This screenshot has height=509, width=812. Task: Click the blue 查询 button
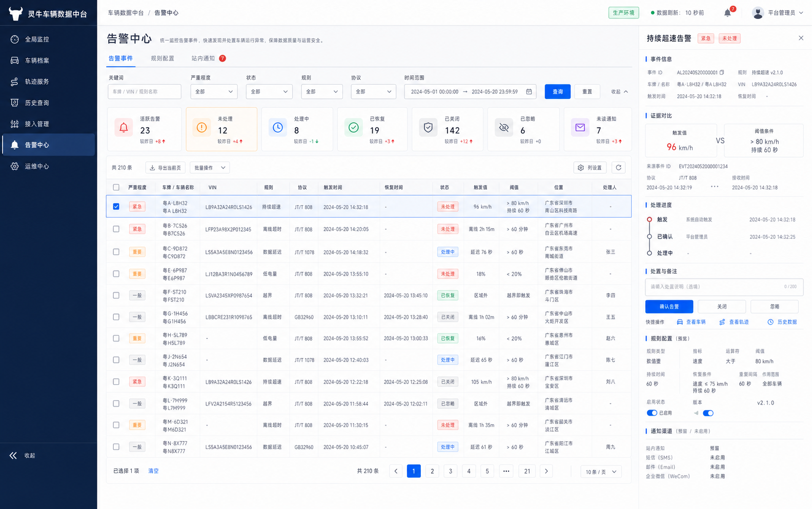pos(558,92)
